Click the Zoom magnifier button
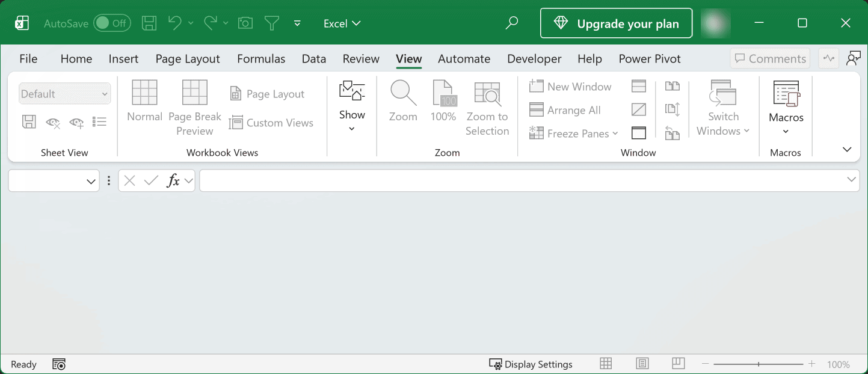The width and height of the screenshot is (868, 374). pyautogui.click(x=403, y=101)
